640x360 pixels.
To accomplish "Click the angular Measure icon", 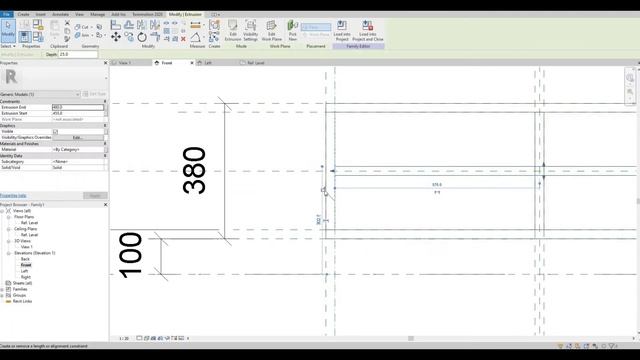I will (x=196, y=38).
